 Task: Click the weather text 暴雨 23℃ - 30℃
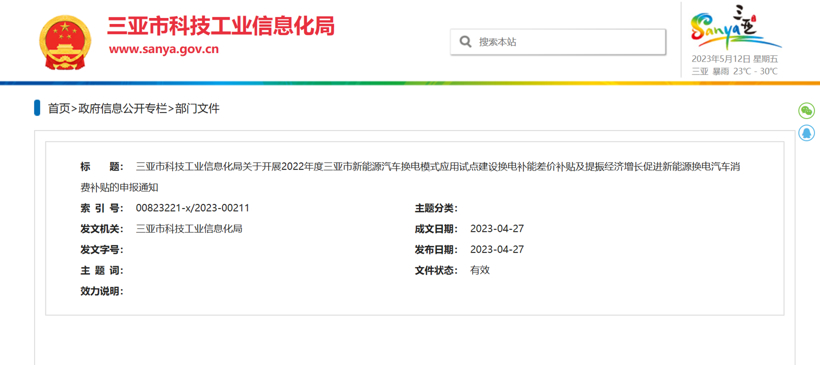744,72
